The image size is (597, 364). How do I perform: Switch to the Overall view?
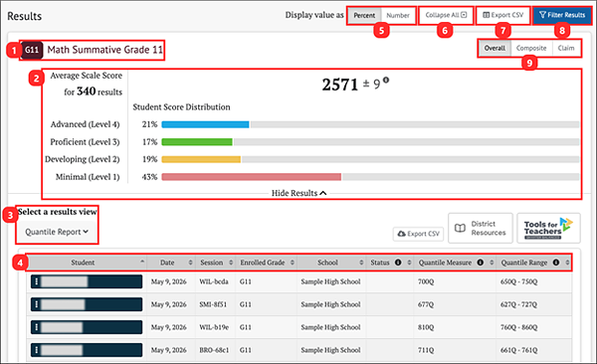495,48
